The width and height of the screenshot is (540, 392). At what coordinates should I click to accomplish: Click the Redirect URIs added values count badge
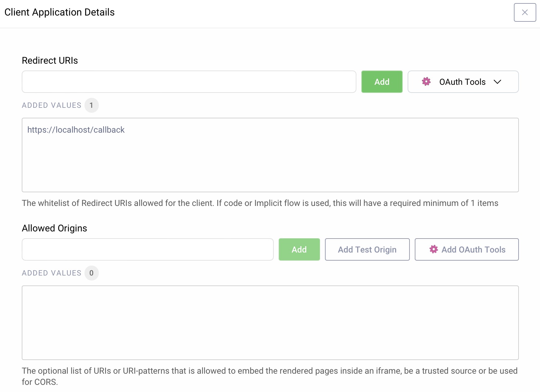(91, 105)
